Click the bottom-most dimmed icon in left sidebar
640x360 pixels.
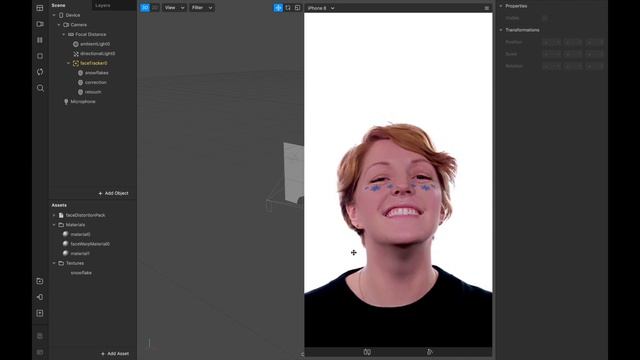[x=40, y=352]
